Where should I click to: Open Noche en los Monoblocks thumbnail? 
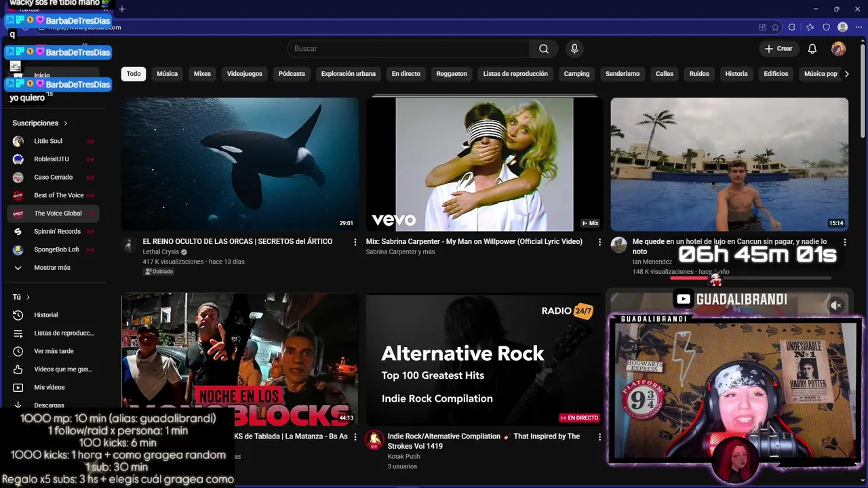point(240,359)
